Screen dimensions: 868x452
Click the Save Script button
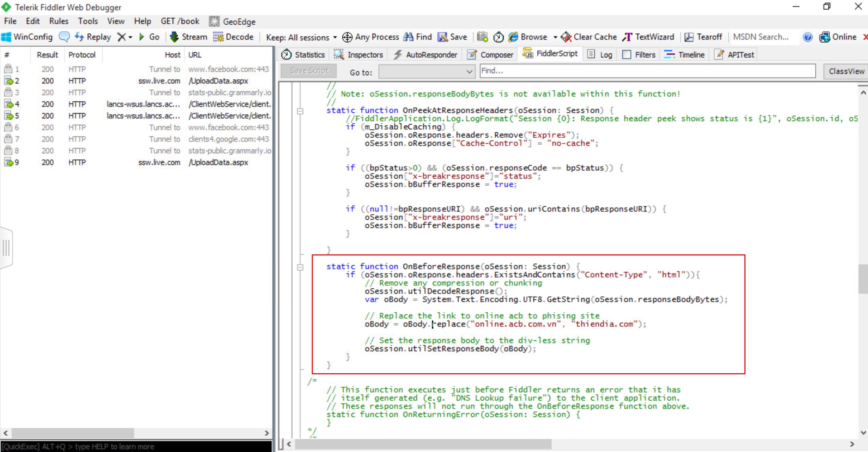(309, 71)
